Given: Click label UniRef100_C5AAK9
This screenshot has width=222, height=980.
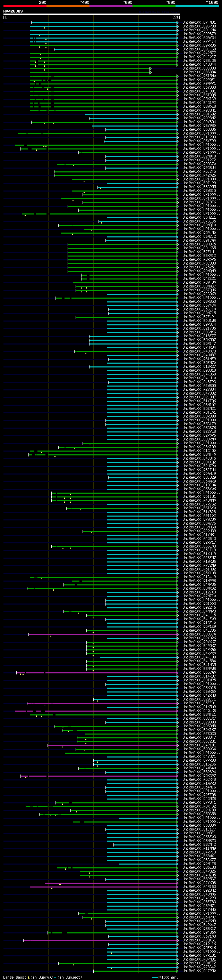Looking at the screenshot, I should [x=199, y=481].
